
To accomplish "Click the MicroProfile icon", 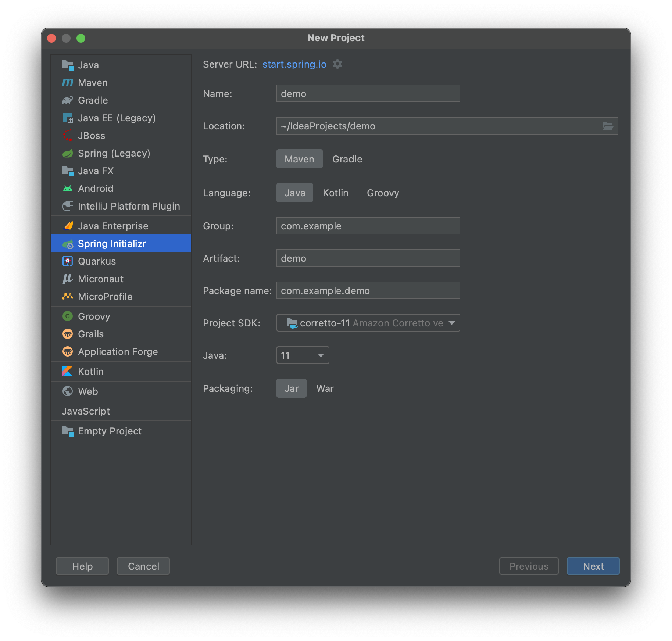I will click(x=68, y=297).
